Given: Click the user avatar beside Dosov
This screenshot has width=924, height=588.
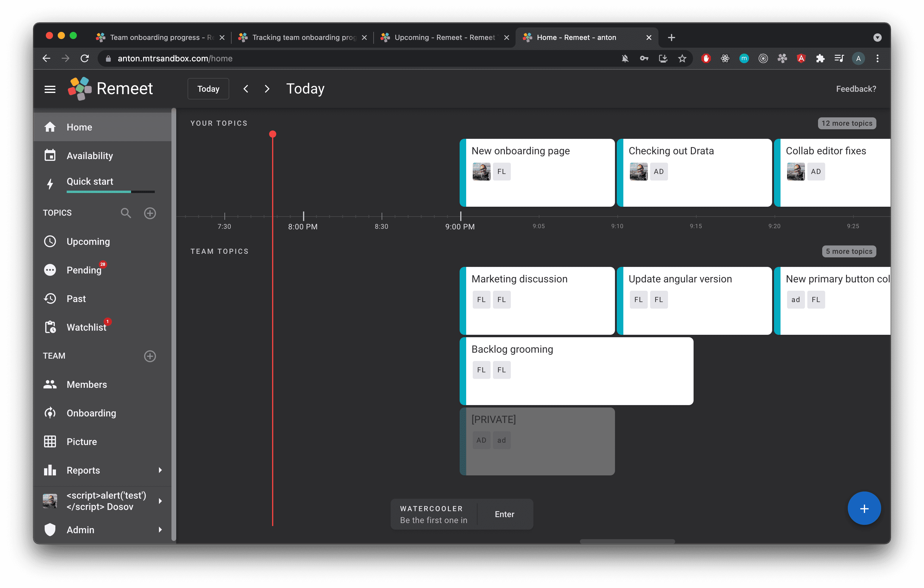Looking at the screenshot, I should (50, 501).
